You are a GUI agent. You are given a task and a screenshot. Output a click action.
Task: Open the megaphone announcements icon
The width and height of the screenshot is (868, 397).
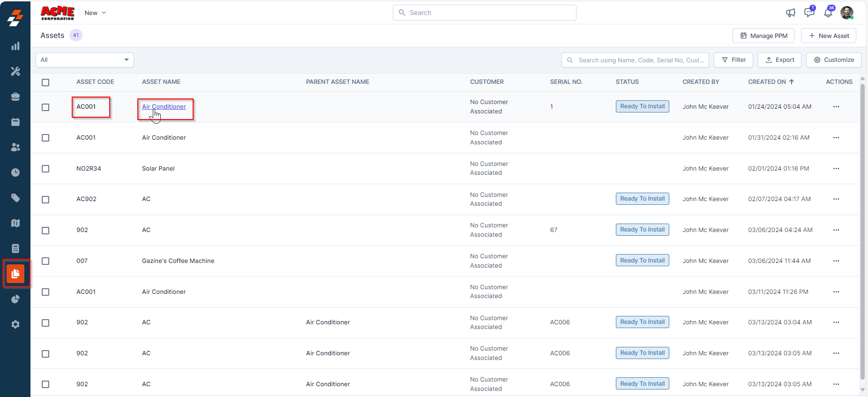791,13
